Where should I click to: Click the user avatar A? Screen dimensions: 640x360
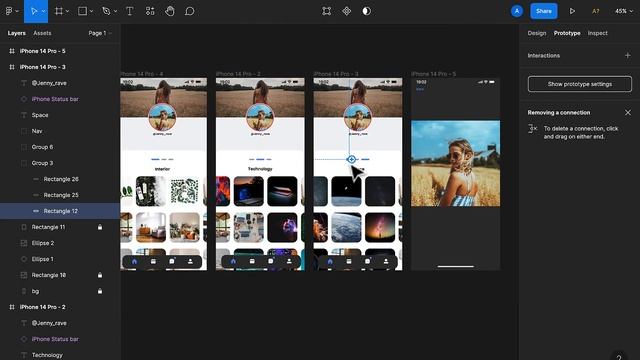517,11
